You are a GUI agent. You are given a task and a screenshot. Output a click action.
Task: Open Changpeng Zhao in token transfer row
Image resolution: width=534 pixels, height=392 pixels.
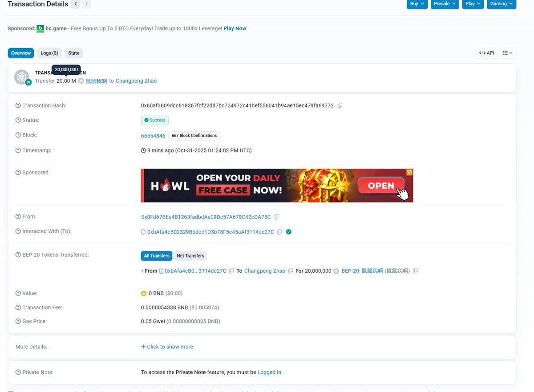click(x=265, y=271)
